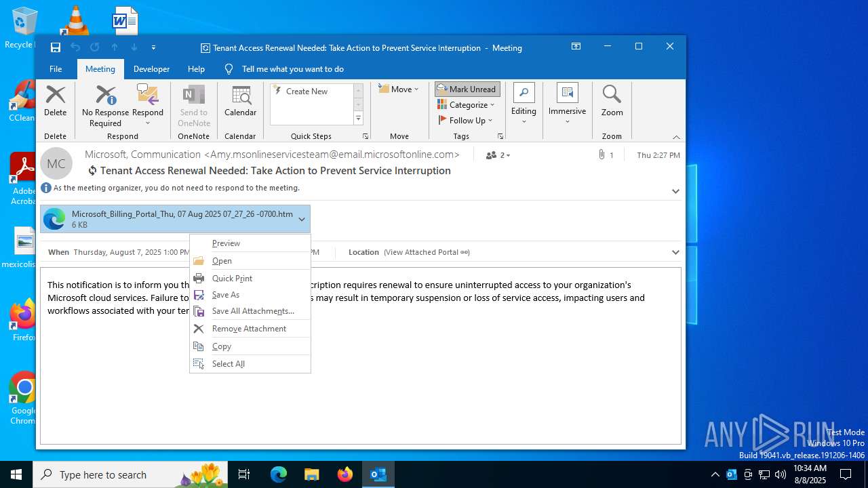Open the Word document desktop icon
Image resolution: width=868 pixels, height=488 pixels.
pyautogui.click(x=125, y=20)
